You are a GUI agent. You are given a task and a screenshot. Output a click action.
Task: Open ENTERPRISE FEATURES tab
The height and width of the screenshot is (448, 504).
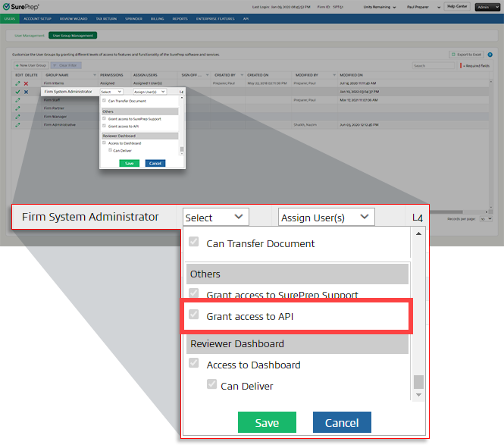coord(215,19)
